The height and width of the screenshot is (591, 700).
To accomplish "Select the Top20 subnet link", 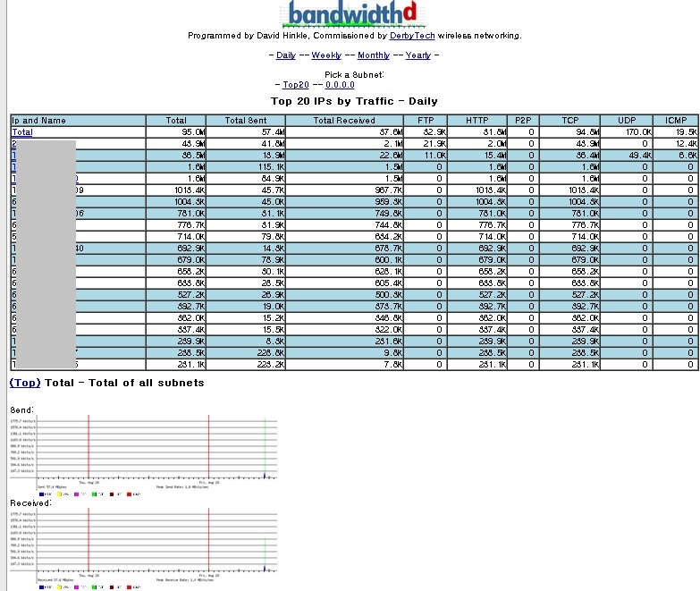I will [296, 85].
